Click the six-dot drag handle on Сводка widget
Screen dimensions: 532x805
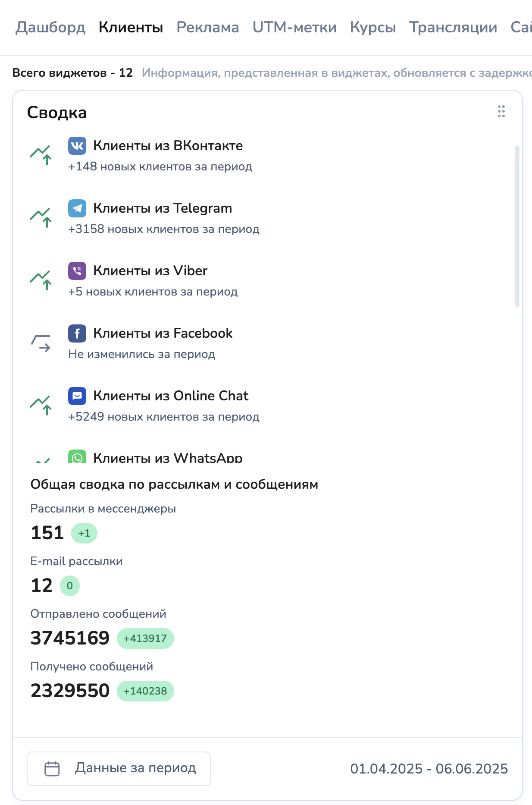501,111
